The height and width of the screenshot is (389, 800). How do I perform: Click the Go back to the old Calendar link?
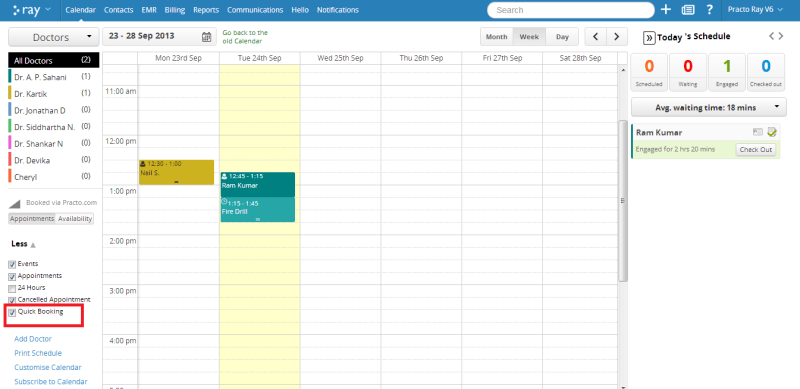pyautogui.click(x=245, y=37)
